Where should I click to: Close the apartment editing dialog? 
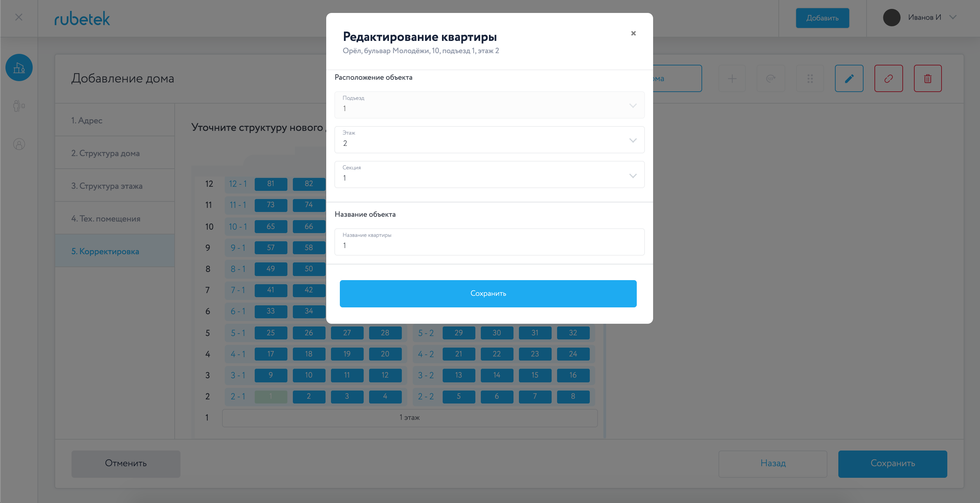(x=633, y=33)
